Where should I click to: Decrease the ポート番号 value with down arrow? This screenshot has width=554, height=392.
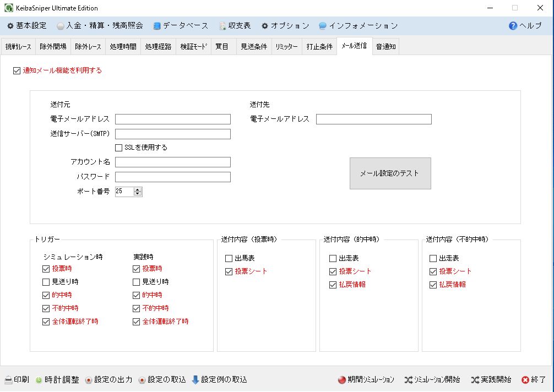coord(138,194)
